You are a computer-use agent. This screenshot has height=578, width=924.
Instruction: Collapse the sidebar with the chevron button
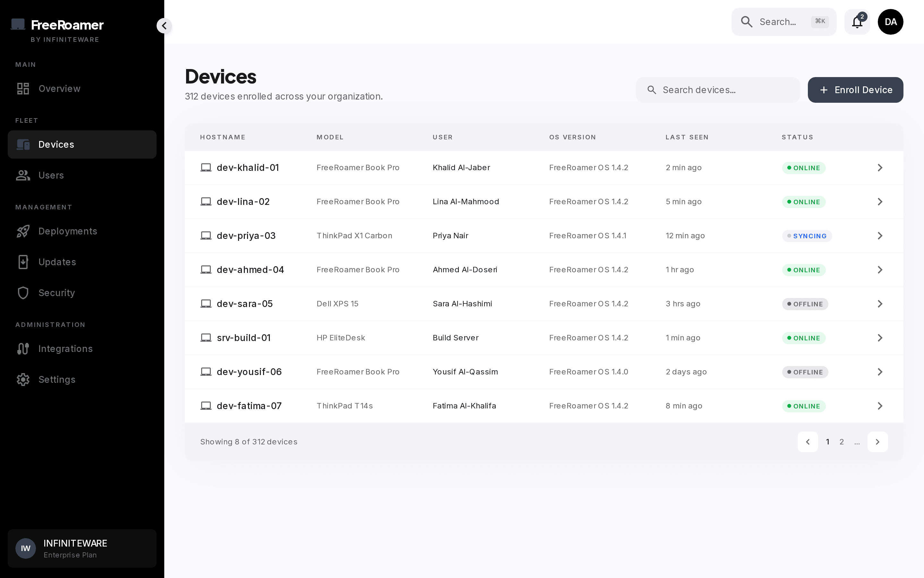(x=164, y=26)
